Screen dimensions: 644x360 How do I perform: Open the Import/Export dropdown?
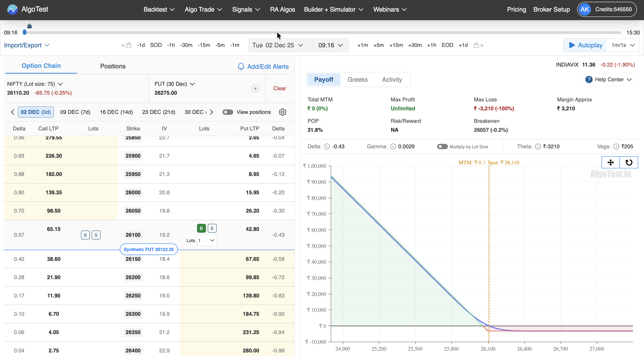27,45
